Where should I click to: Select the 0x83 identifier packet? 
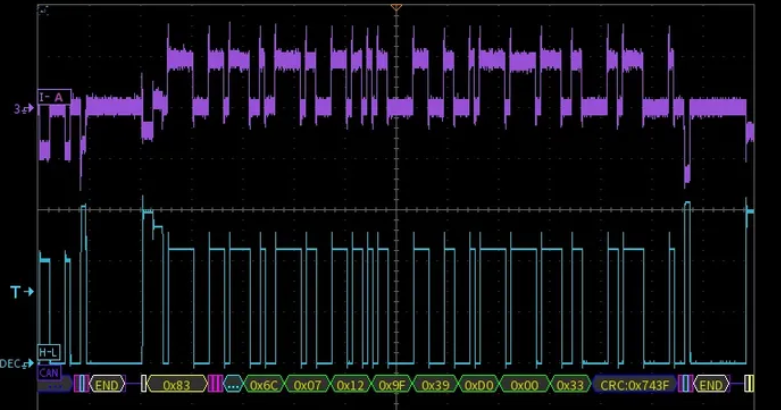click(176, 384)
